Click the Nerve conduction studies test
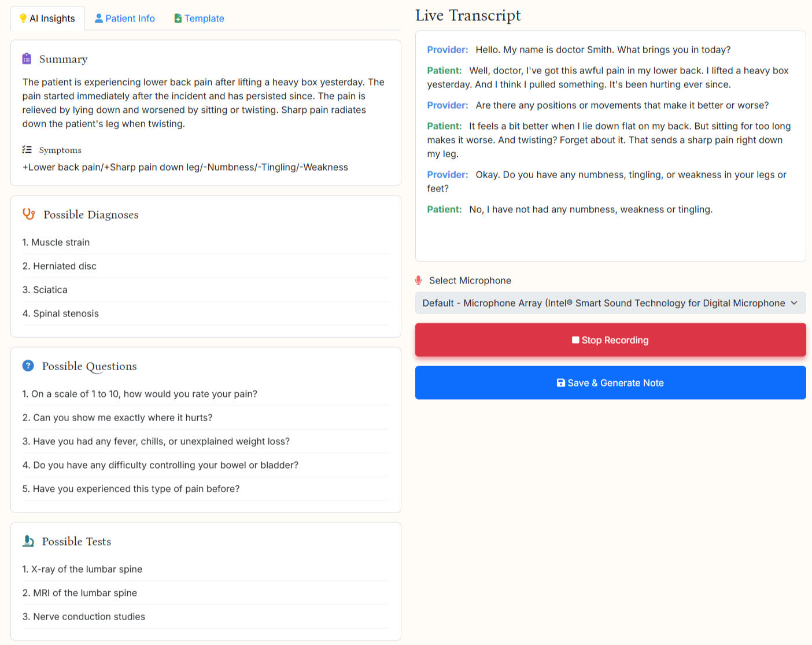 click(89, 617)
